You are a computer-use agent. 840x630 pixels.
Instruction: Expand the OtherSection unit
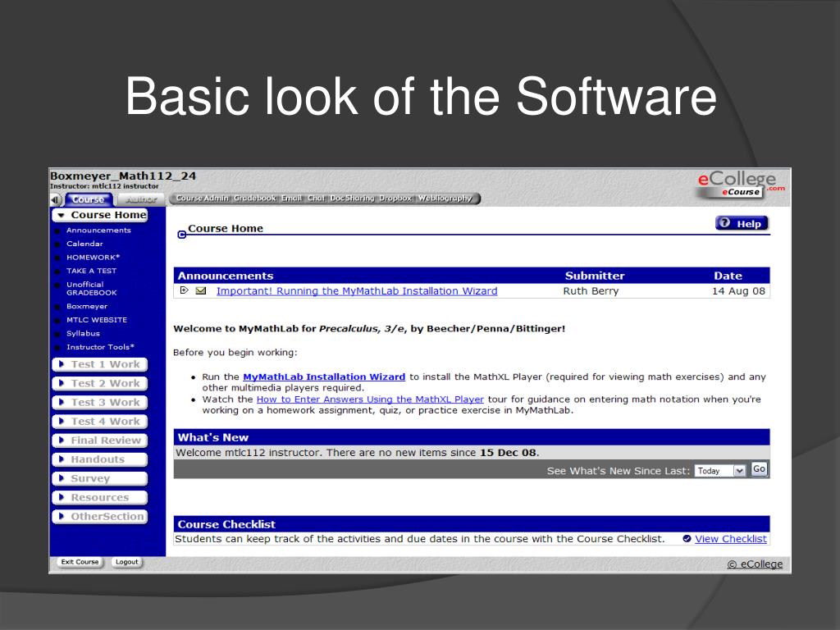coord(100,517)
